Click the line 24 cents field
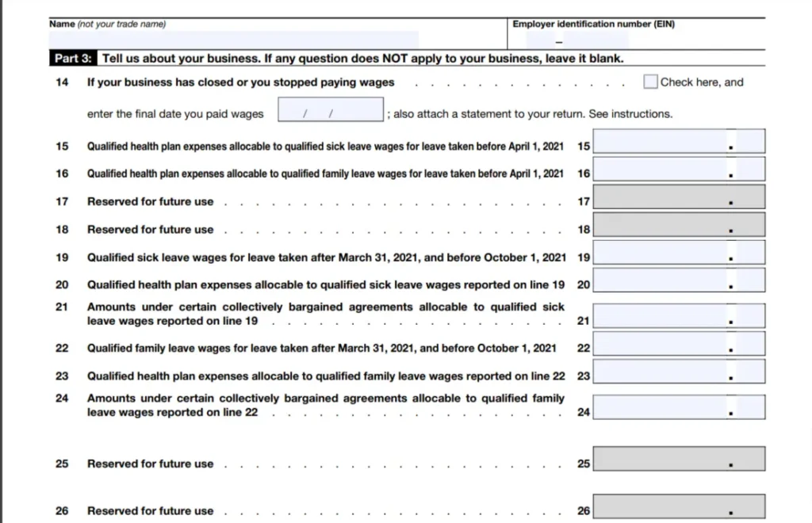This screenshot has width=812, height=523. (x=750, y=407)
